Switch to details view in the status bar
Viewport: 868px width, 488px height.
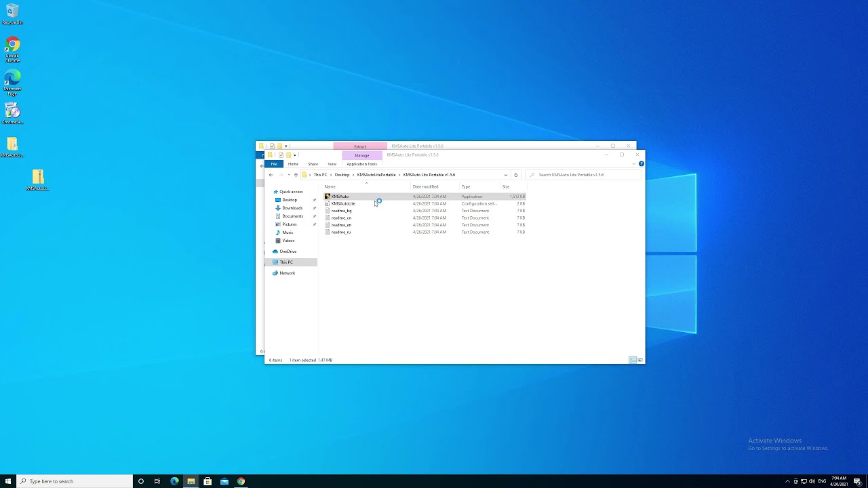[632, 360]
